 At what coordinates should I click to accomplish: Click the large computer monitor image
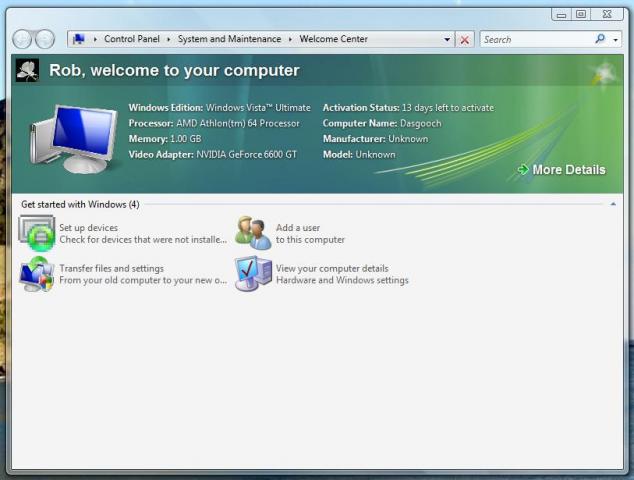74,139
